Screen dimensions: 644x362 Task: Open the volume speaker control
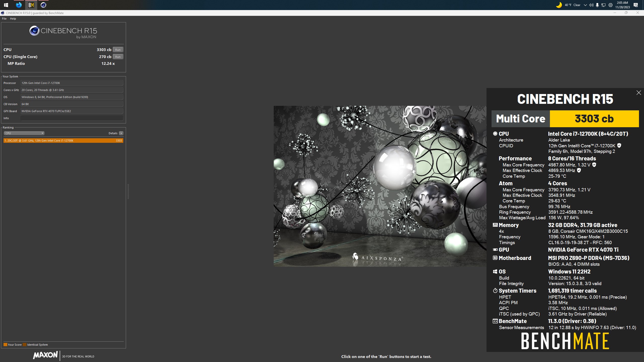click(591, 5)
